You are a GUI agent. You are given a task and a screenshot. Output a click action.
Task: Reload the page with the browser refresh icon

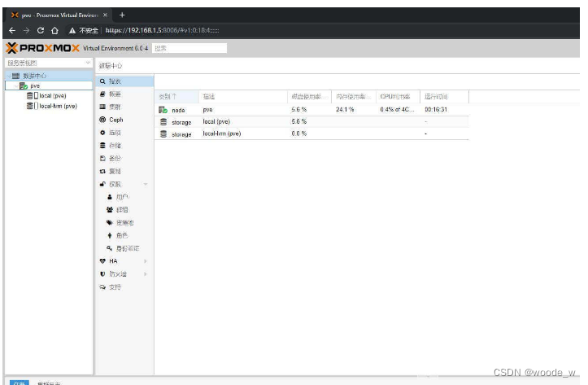coord(41,30)
